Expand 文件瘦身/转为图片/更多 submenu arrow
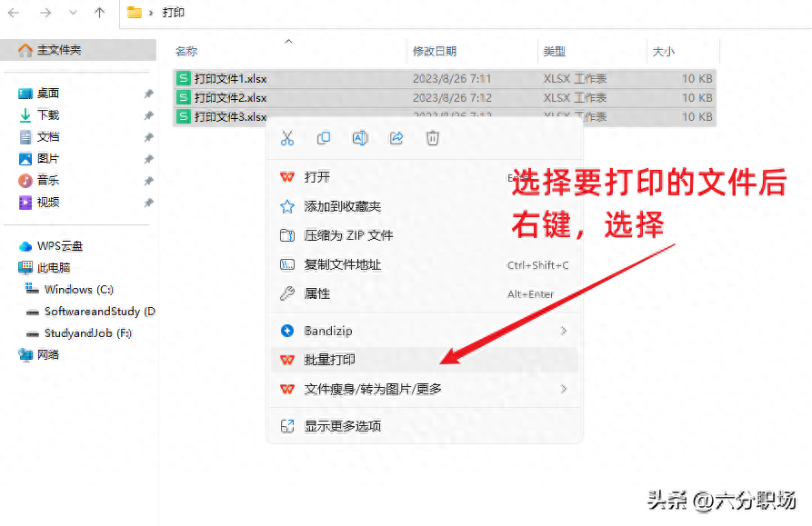The width and height of the screenshot is (812, 526). [564, 389]
